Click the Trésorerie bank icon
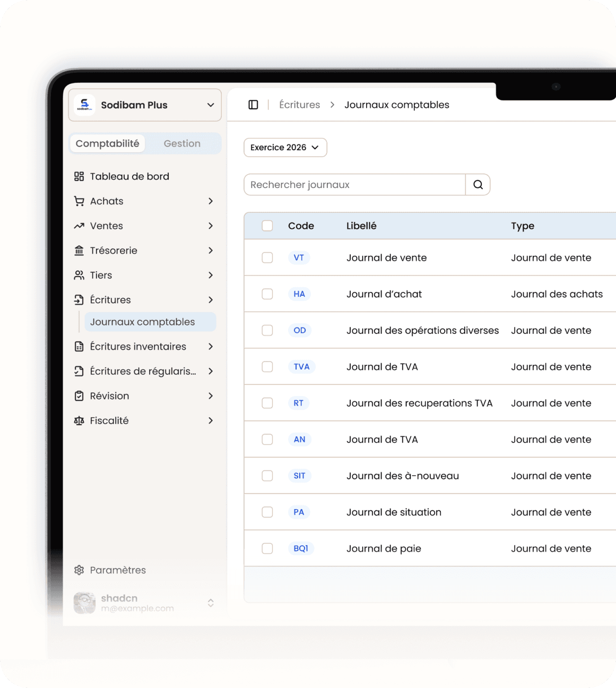Image resolution: width=616 pixels, height=688 pixels. click(79, 251)
